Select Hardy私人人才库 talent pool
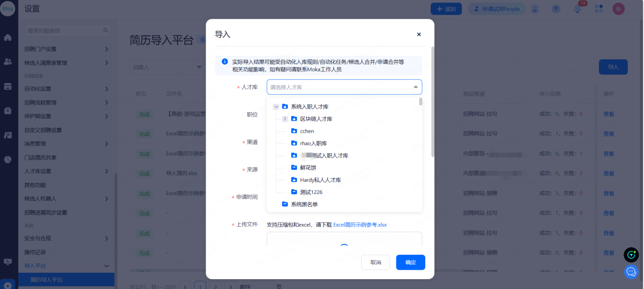Image resolution: width=644 pixels, height=289 pixels. point(320,180)
